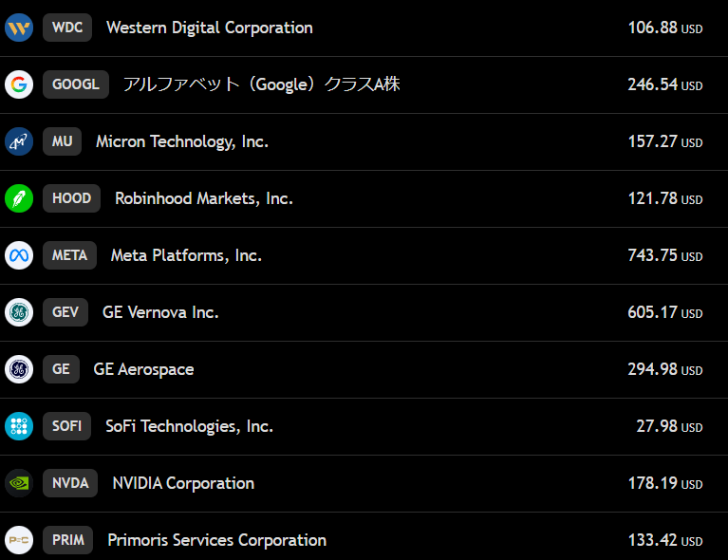The image size is (728, 560).
Task: Click the Micron Technology logo icon
Action: coord(19,141)
